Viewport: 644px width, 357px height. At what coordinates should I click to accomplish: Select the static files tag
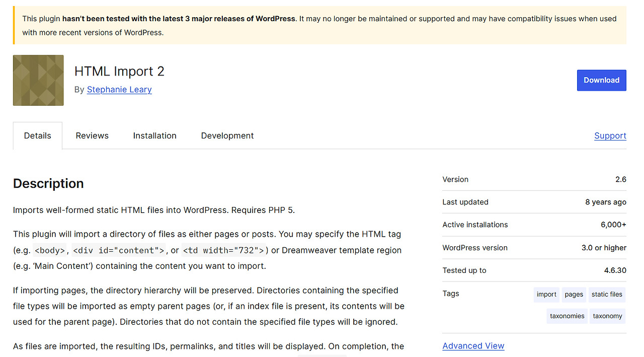click(607, 295)
